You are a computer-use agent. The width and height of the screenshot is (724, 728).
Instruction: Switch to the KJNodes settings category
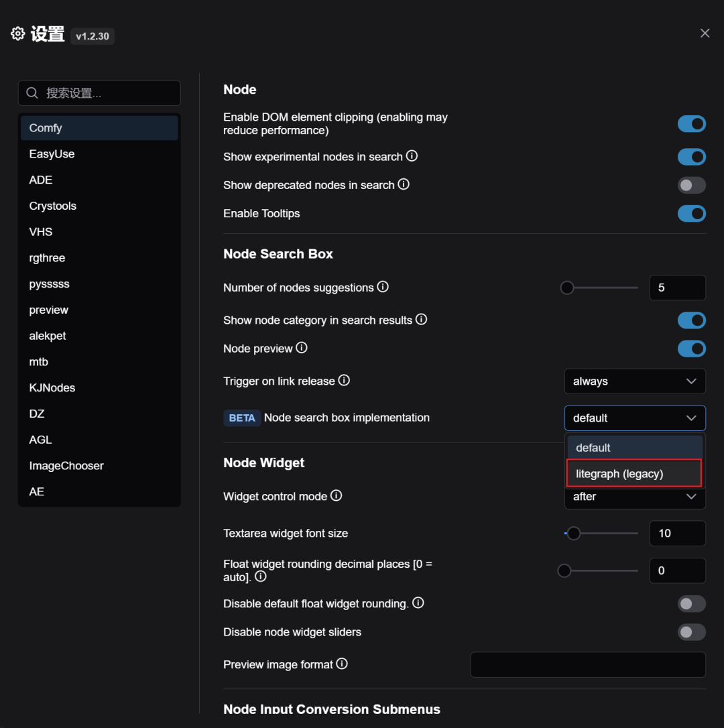click(x=52, y=388)
